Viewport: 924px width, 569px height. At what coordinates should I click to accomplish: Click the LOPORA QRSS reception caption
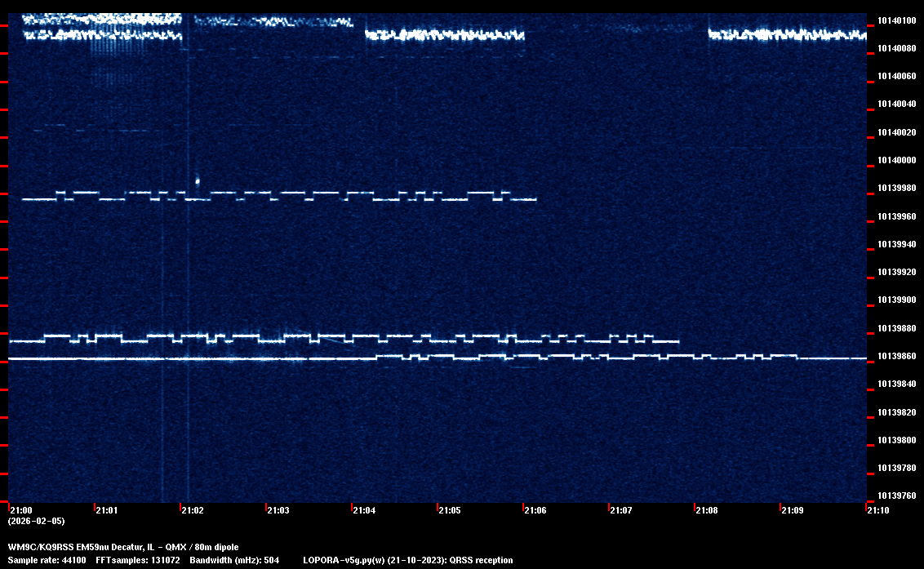coord(407,560)
